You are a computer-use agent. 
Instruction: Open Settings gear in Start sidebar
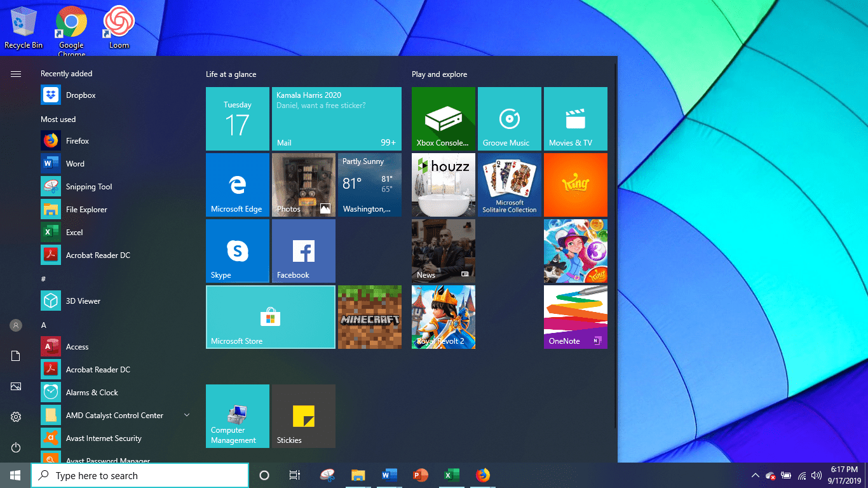(x=16, y=417)
